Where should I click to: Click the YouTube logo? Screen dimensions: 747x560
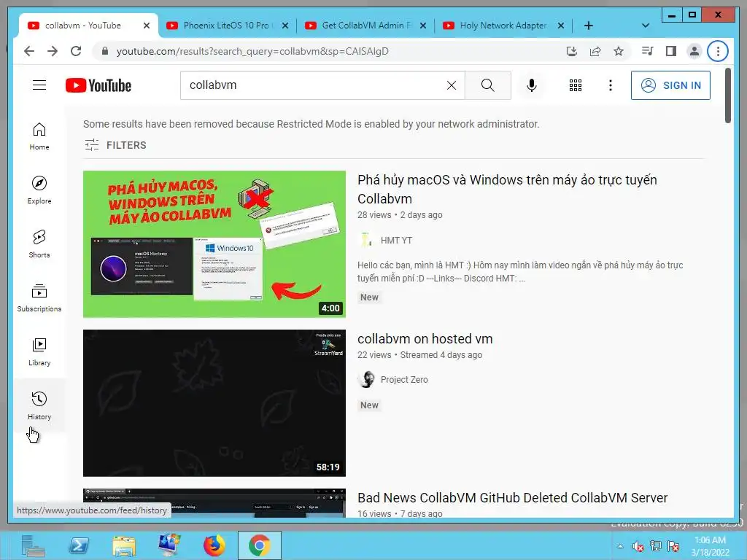point(98,85)
